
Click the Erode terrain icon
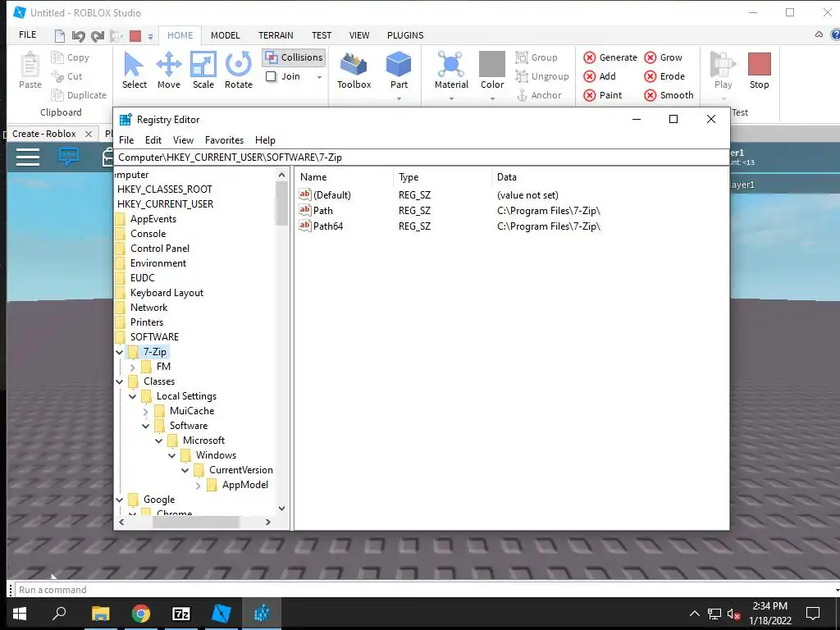point(651,76)
